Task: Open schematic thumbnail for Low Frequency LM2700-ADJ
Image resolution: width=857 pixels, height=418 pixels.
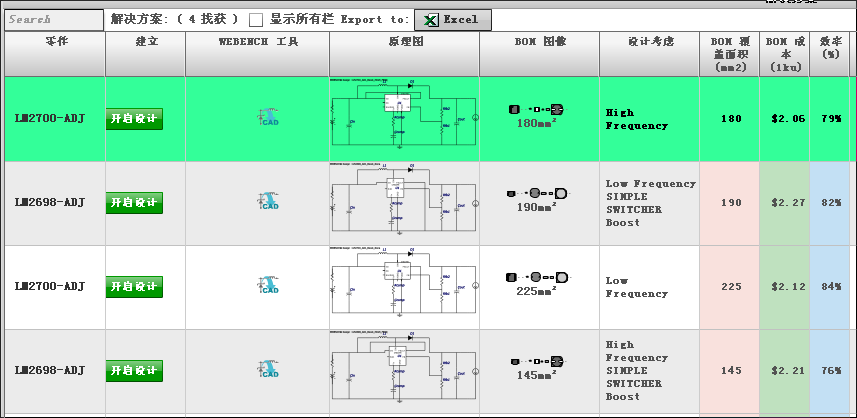Action: 404,282
